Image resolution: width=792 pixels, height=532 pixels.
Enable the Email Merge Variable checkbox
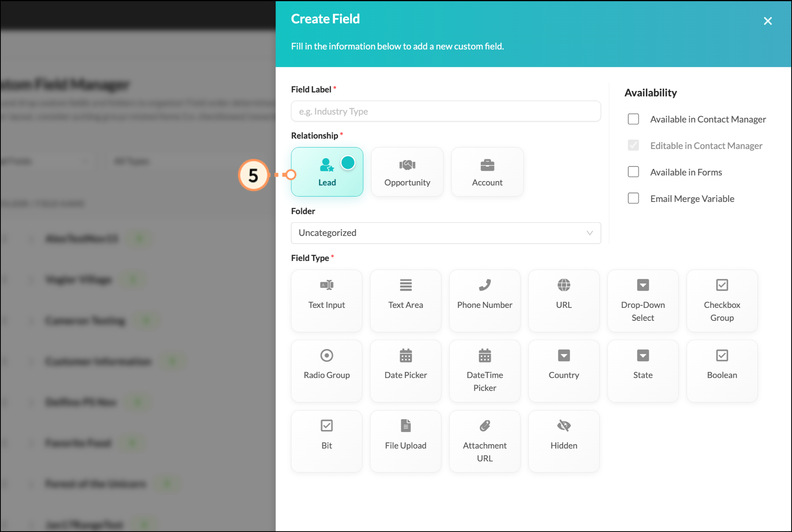[633, 198]
